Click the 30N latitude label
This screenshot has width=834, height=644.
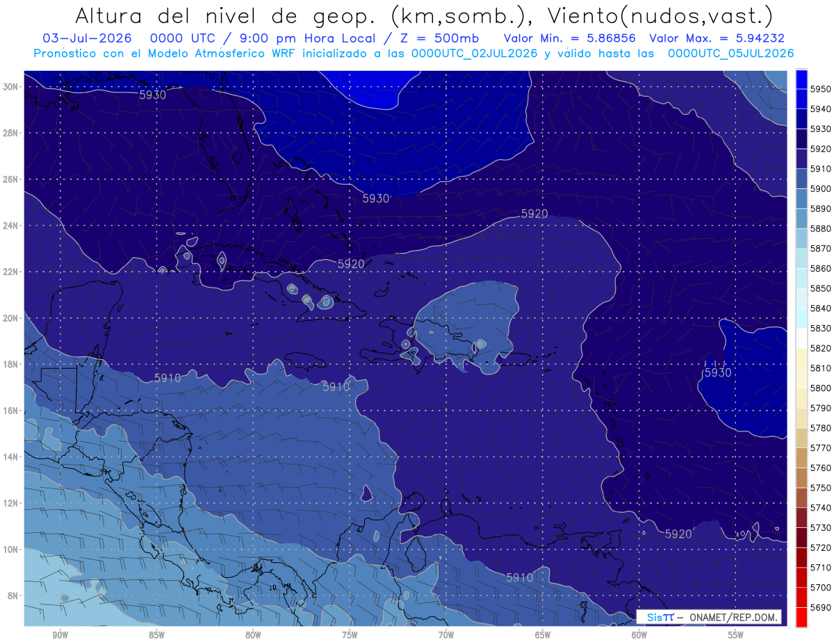click(x=11, y=87)
